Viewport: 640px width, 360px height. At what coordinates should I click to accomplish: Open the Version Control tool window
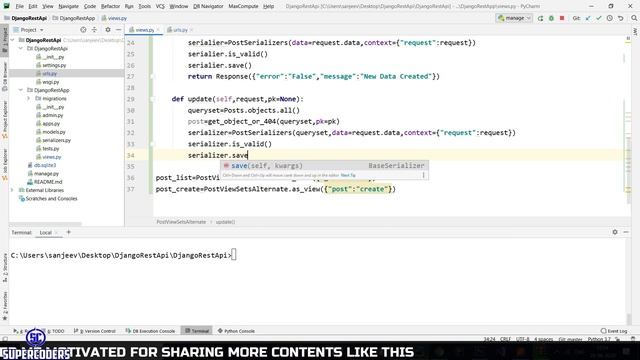(x=95, y=331)
